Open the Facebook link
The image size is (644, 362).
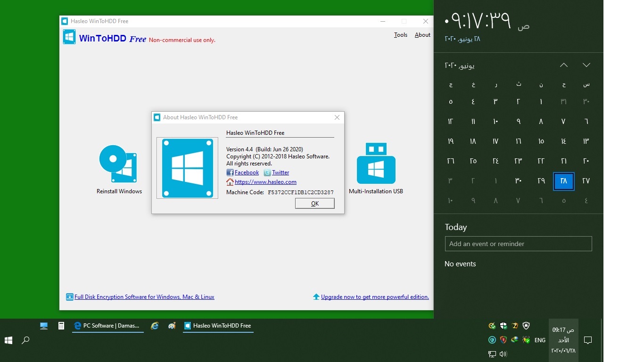pyautogui.click(x=247, y=173)
